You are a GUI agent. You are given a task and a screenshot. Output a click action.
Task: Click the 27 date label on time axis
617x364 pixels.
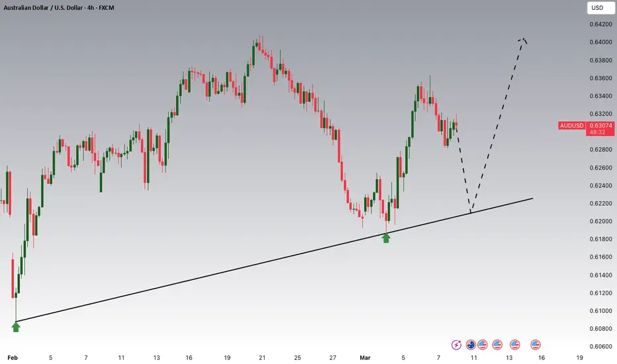tap(333, 357)
